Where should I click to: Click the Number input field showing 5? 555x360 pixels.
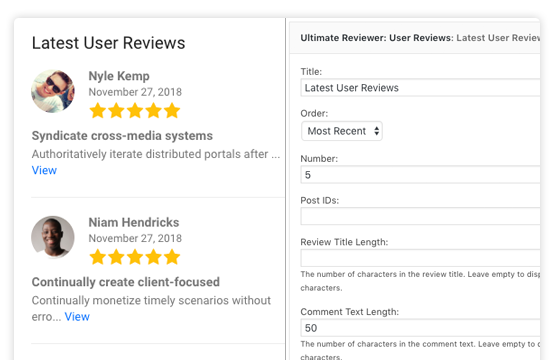coord(420,175)
